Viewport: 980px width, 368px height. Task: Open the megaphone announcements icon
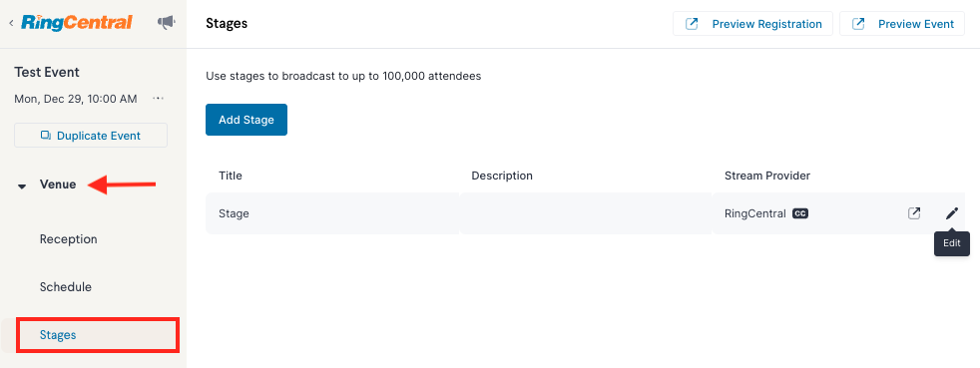point(167,23)
